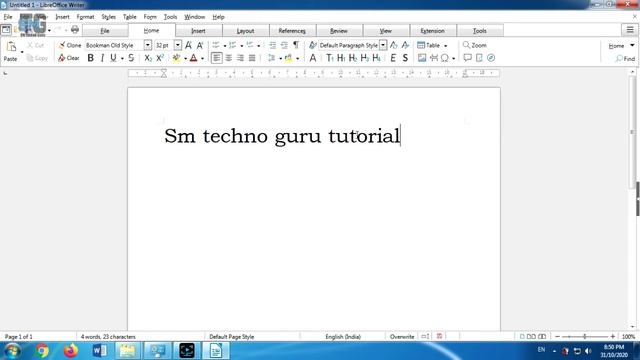This screenshot has height=360, width=640.
Task: Insert an image
Action: 422,58
